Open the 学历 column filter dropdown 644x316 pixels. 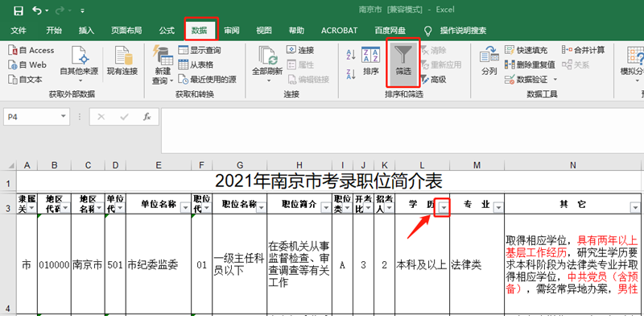(x=444, y=208)
